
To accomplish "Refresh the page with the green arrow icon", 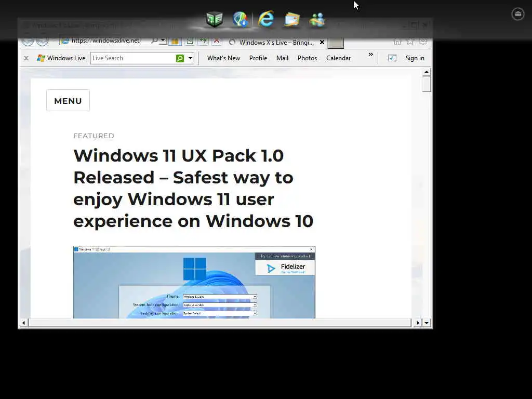I will click(203, 41).
